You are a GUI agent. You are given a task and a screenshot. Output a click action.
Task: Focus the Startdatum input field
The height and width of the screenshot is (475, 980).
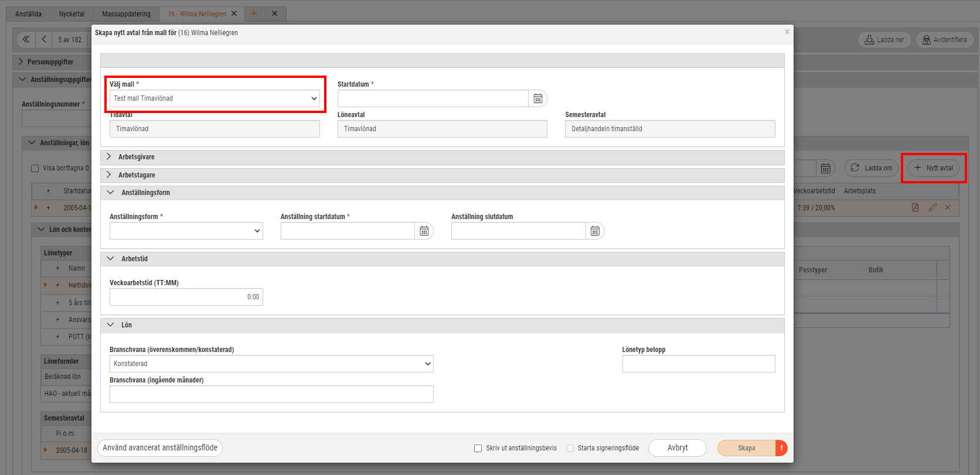(433, 98)
